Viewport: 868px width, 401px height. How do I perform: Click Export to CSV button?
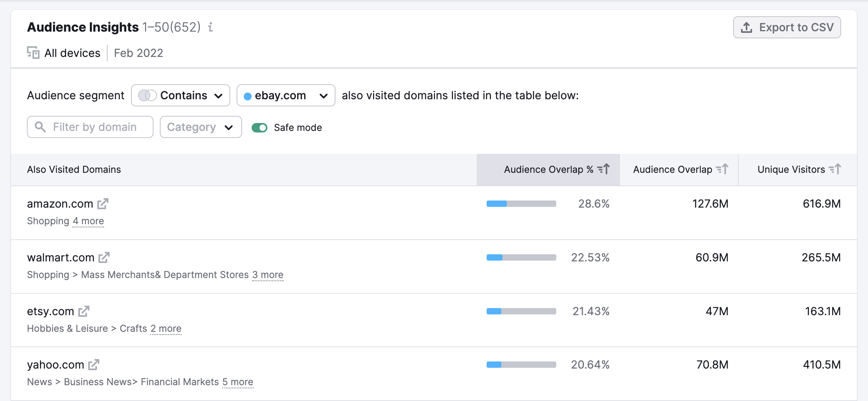click(x=787, y=27)
